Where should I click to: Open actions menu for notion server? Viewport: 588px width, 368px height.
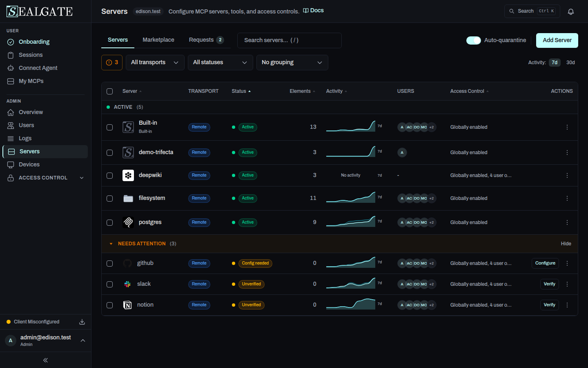pyautogui.click(x=567, y=305)
